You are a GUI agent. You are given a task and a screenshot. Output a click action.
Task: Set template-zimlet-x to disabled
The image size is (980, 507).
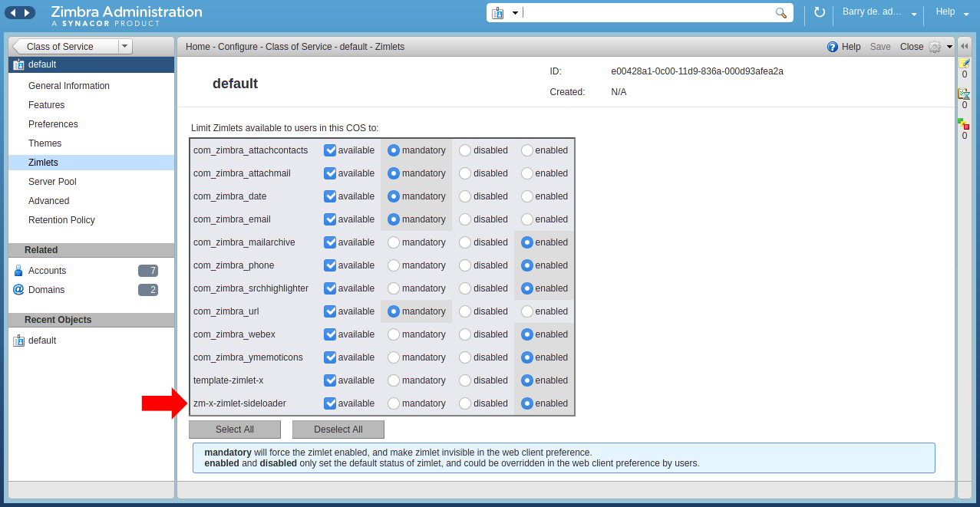click(x=465, y=380)
